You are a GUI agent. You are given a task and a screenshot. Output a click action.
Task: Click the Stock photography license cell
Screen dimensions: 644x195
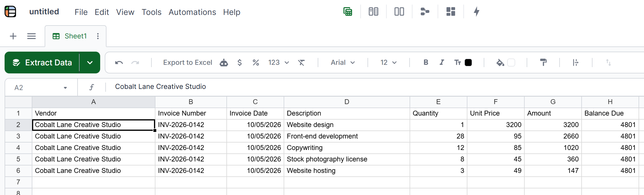click(x=347, y=159)
